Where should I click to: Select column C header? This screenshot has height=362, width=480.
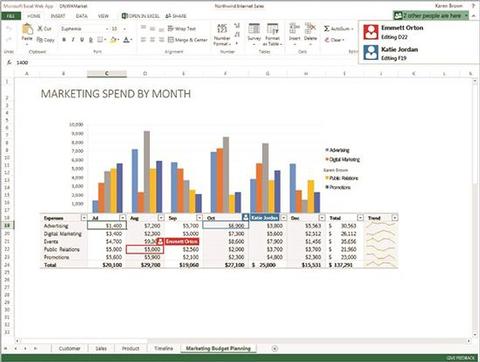coord(107,73)
